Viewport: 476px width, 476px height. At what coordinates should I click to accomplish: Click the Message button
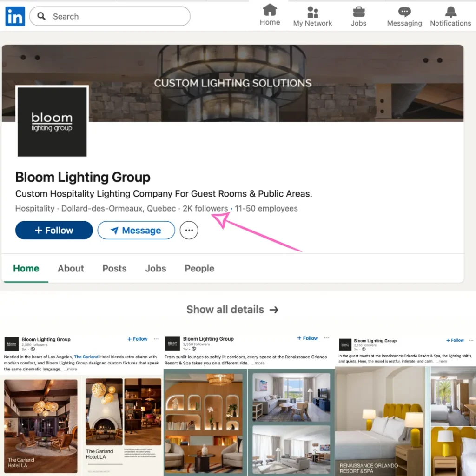point(136,231)
